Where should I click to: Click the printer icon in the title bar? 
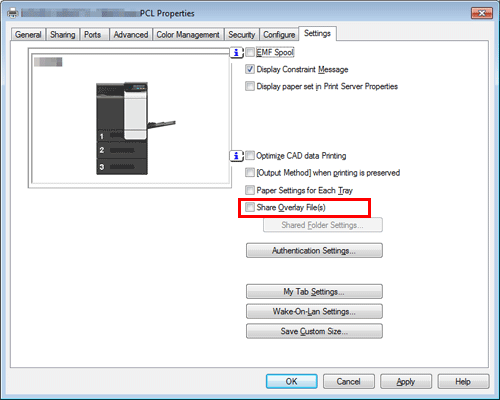click(x=13, y=13)
